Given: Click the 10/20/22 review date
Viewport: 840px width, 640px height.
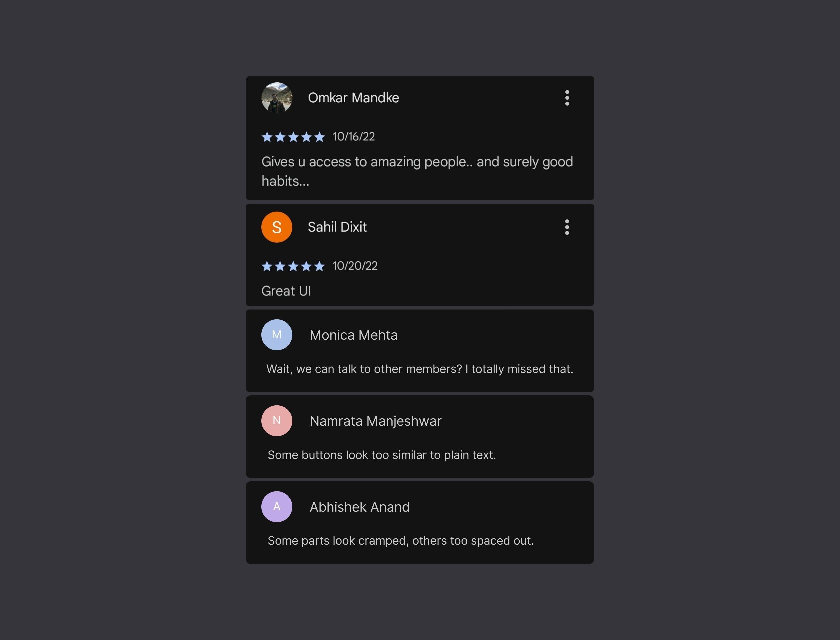Looking at the screenshot, I should coord(355,266).
